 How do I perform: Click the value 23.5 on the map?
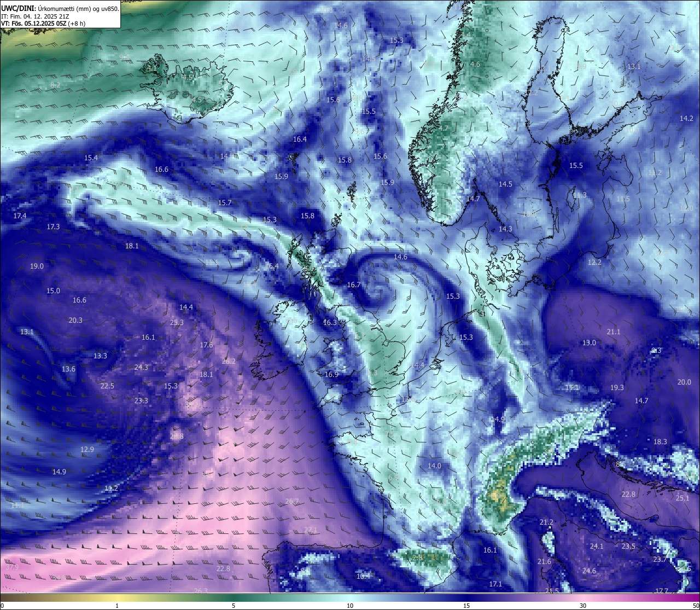(x=628, y=546)
